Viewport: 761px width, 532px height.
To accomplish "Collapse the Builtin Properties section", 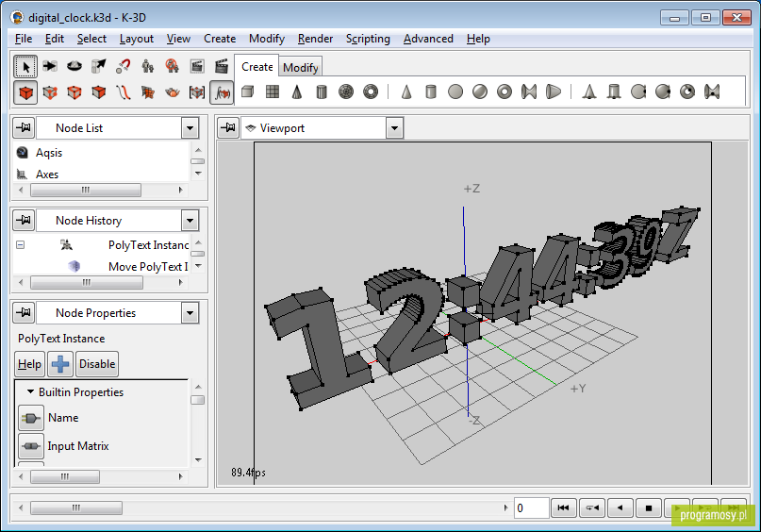I will pyautogui.click(x=30, y=391).
